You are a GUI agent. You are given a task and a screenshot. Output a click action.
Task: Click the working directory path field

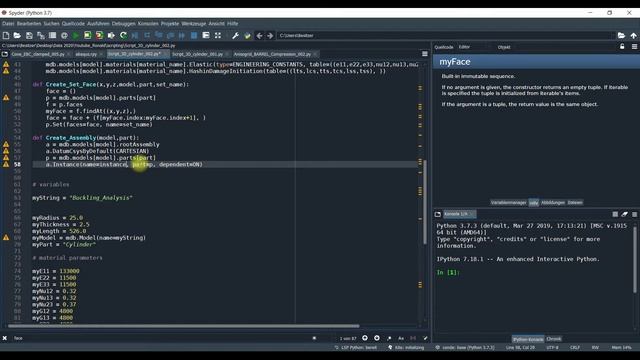(446, 36)
